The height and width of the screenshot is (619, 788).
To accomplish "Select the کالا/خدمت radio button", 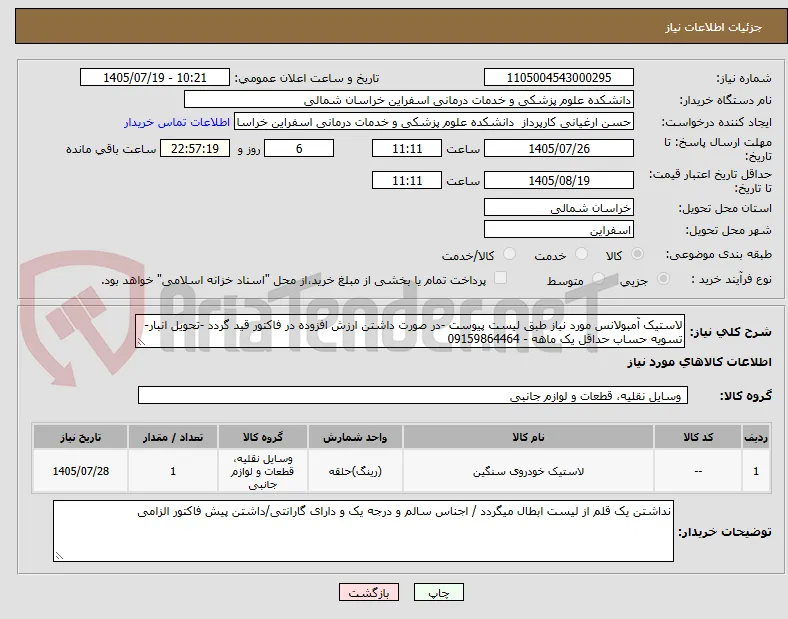I will (x=510, y=254).
